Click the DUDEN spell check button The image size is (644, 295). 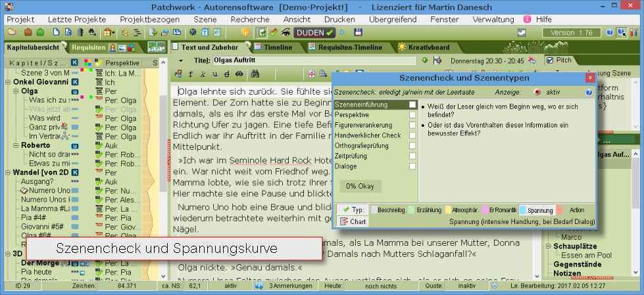click(x=314, y=32)
